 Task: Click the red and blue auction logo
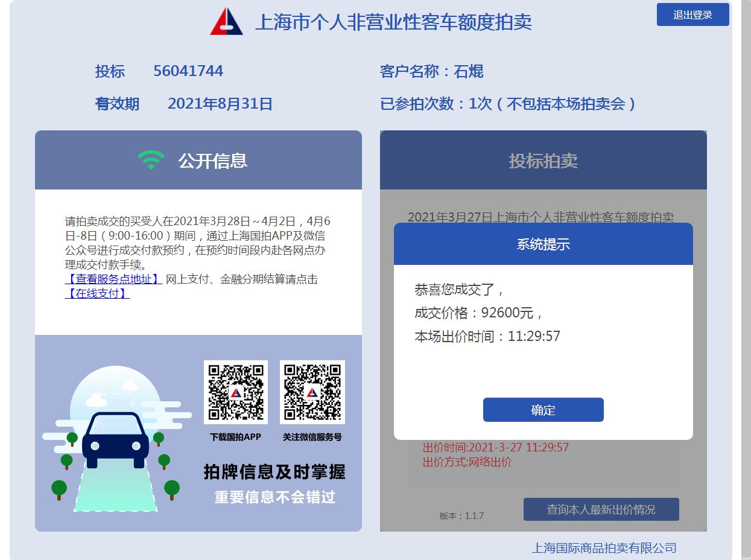coord(227,21)
